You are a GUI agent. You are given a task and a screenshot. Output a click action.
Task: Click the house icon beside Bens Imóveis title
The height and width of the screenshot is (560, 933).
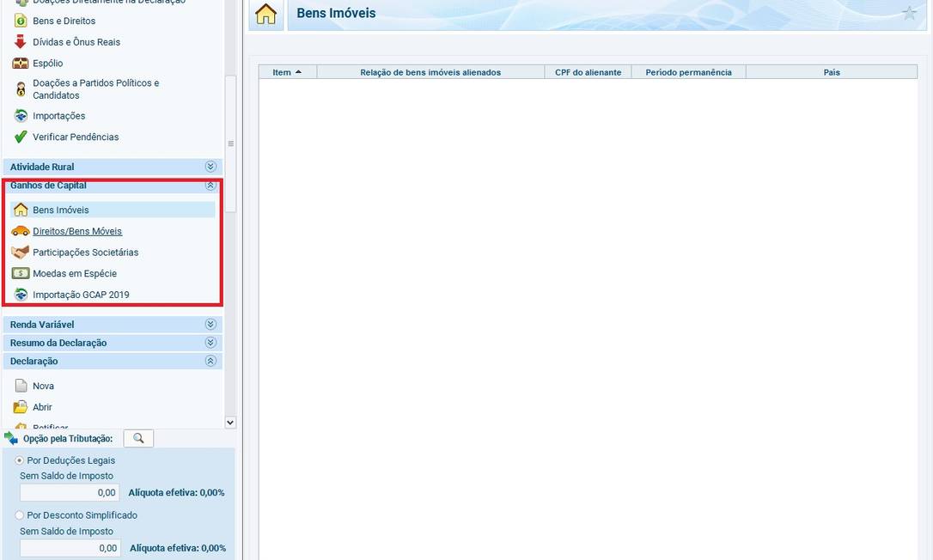click(266, 14)
